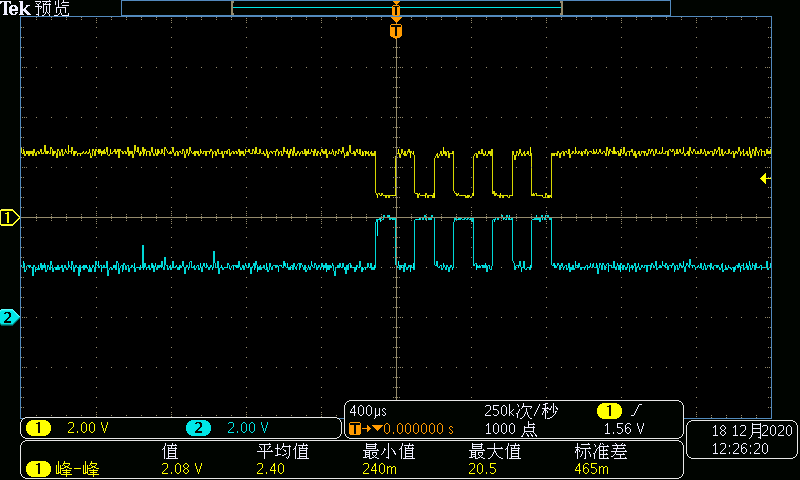This screenshot has height=480, width=800.
Task: Click the channel 1 ground reference marker
Action: tap(9, 218)
